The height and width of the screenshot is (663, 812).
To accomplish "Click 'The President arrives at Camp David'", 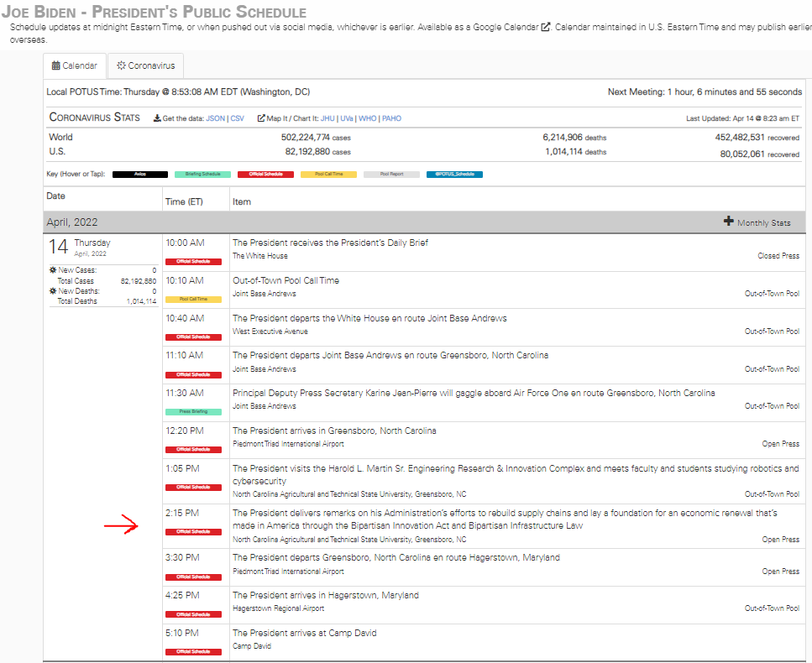I will [305, 633].
